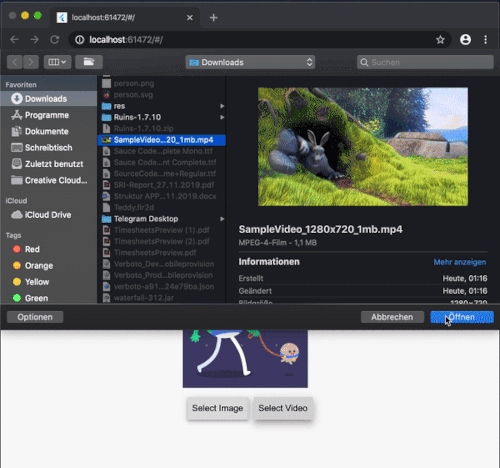Select the Red tag
Screen dimensions: 500x468
pyautogui.click(x=49, y=249)
